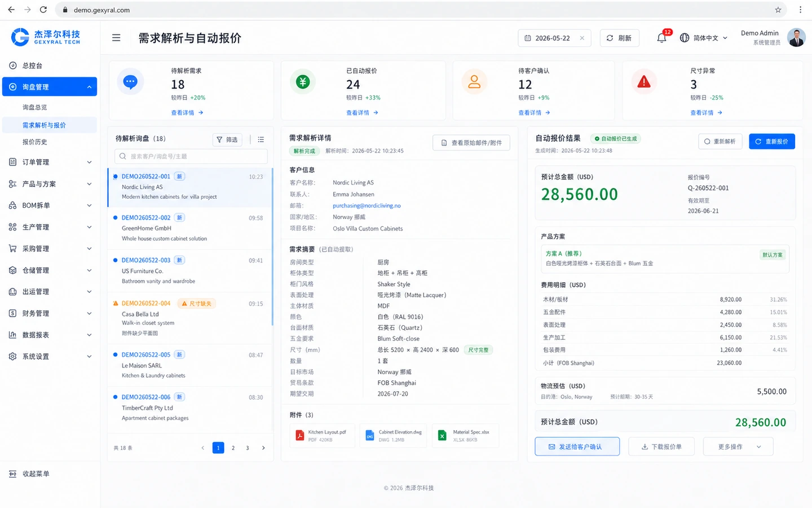Viewport: 812px width, 508px height.
Task: Open Cabinet Elevation.dwg attachment
Action: point(394,436)
